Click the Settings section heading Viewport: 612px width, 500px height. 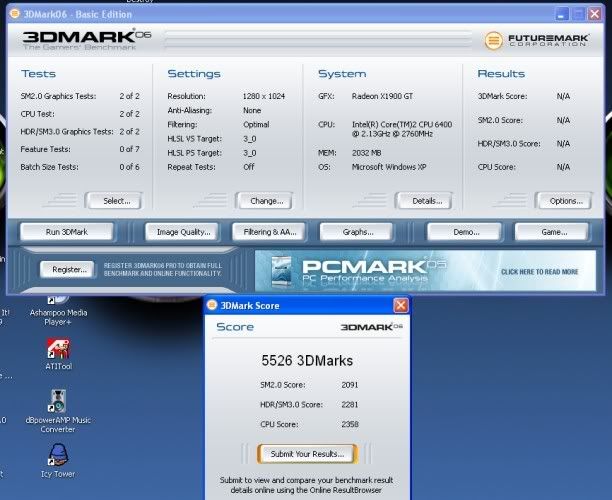(x=194, y=74)
